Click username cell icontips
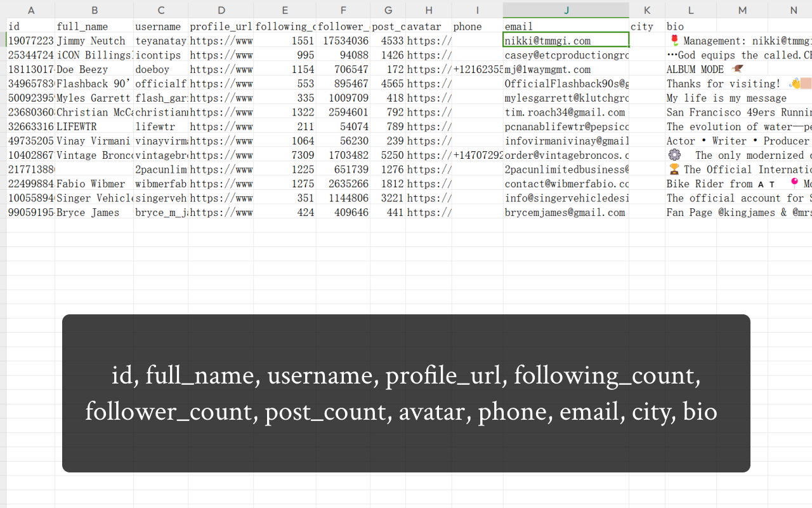Image resolution: width=812 pixels, height=508 pixels. tap(161, 55)
